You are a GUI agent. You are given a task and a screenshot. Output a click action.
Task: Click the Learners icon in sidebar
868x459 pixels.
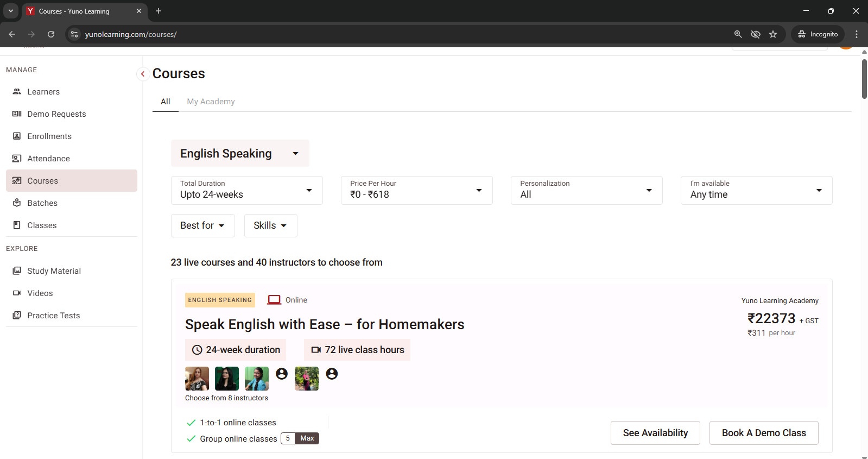click(17, 92)
